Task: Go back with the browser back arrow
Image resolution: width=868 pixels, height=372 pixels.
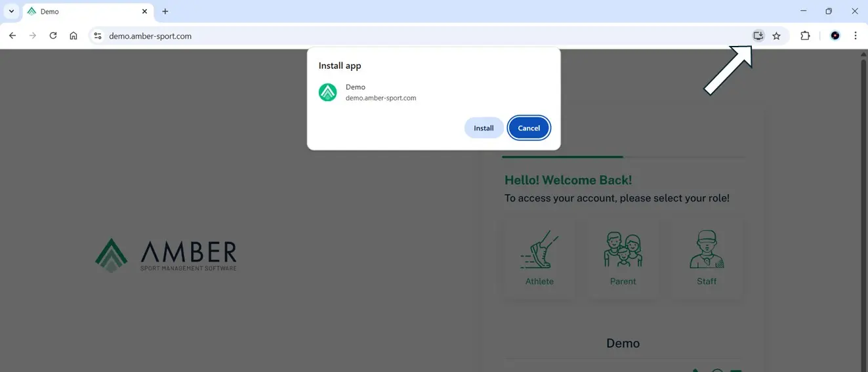Action: [x=12, y=36]
